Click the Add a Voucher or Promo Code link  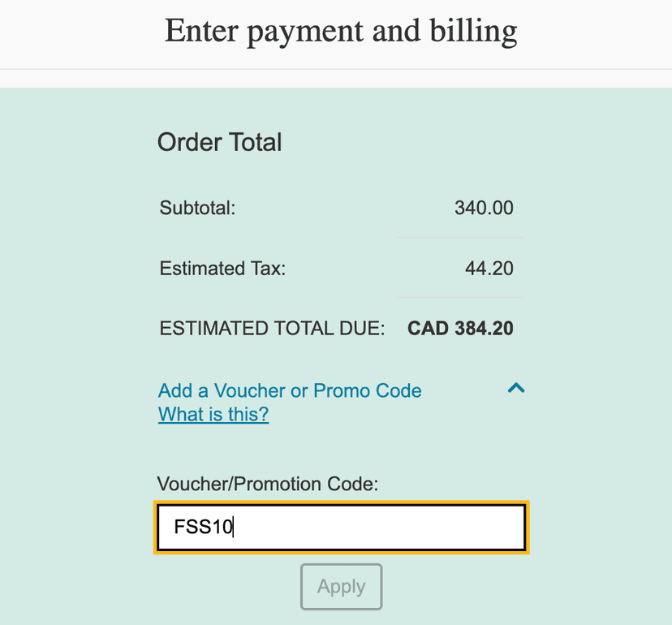[x=290, y=390]
